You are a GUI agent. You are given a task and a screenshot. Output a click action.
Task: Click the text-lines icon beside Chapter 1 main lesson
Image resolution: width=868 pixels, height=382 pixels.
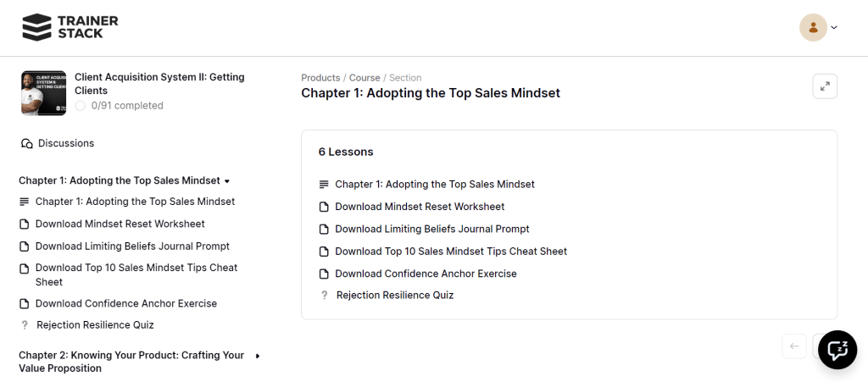pyautogui.click(x=323, y=185)
